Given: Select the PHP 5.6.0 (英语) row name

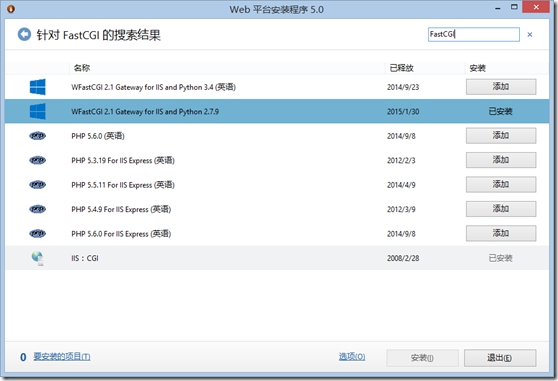Looking at the screenshot, I should pyautogui.click(x=98, y=136).
